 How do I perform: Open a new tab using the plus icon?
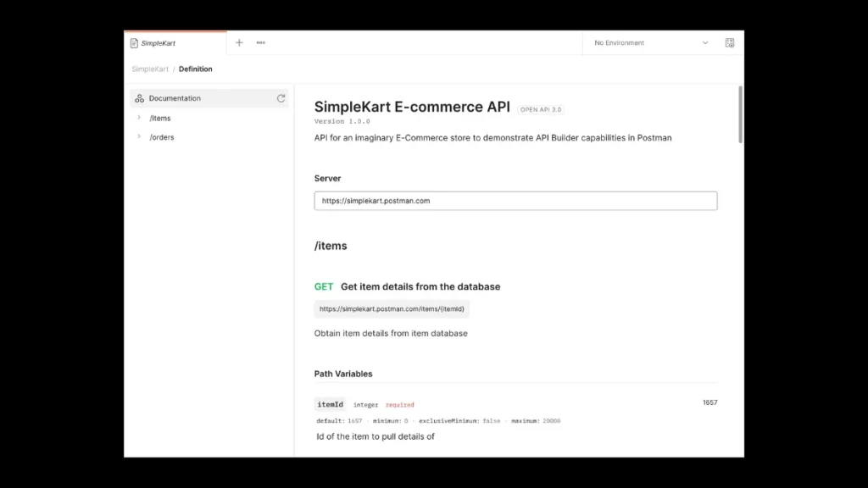[238, 42]
